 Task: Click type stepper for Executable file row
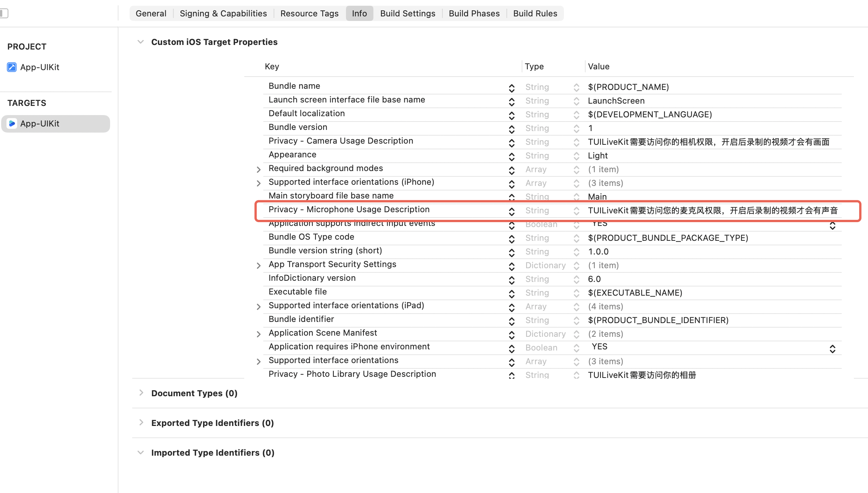[576, 293]
